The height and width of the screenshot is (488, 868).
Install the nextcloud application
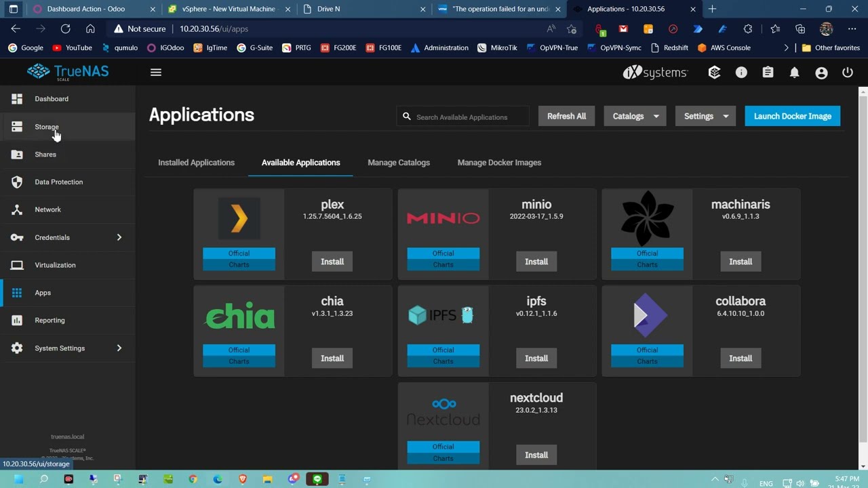pos(536,455)
